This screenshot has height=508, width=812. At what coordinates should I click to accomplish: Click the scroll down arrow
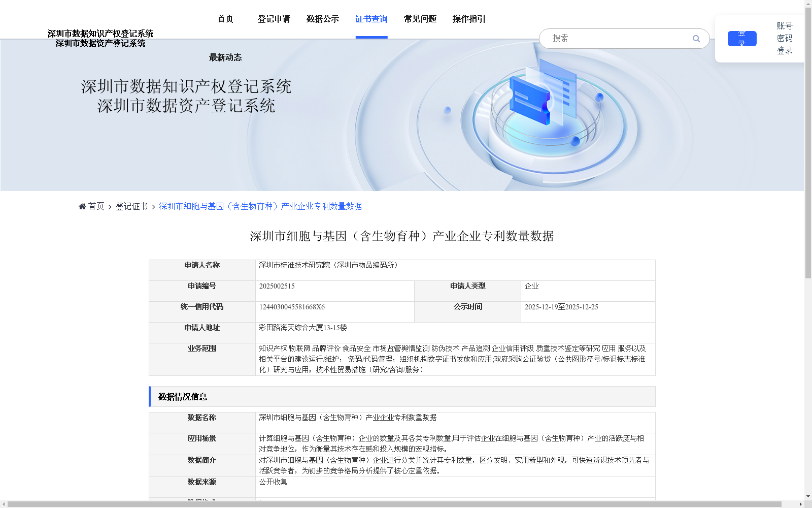point(808,496)
